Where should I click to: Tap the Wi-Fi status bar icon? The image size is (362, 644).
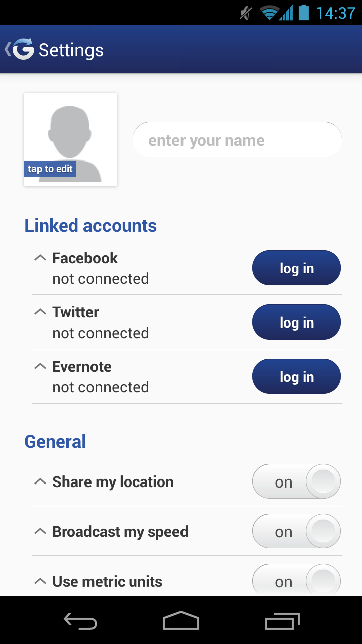[269, 13]
